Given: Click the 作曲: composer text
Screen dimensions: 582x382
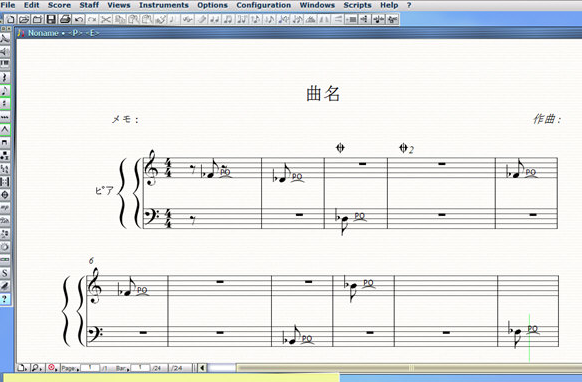Looking at the screenshot, I should [x=547, y=119].
